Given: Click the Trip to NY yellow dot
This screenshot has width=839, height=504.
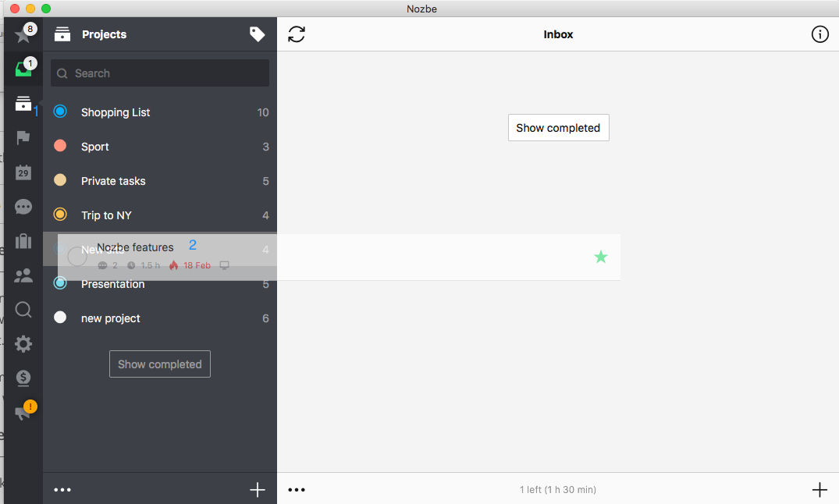Looking at the screenshot, I should 60,214.
